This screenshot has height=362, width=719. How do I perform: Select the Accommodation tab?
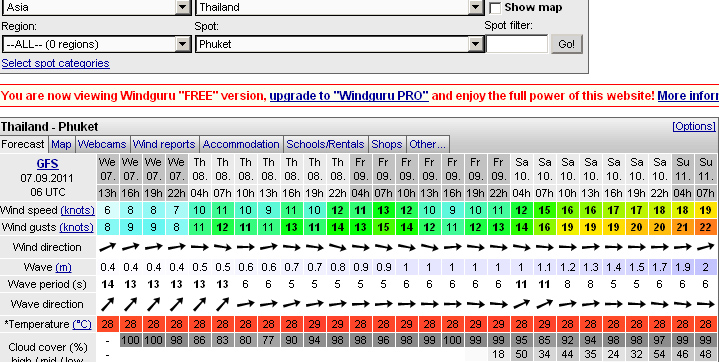click(241, 144)
